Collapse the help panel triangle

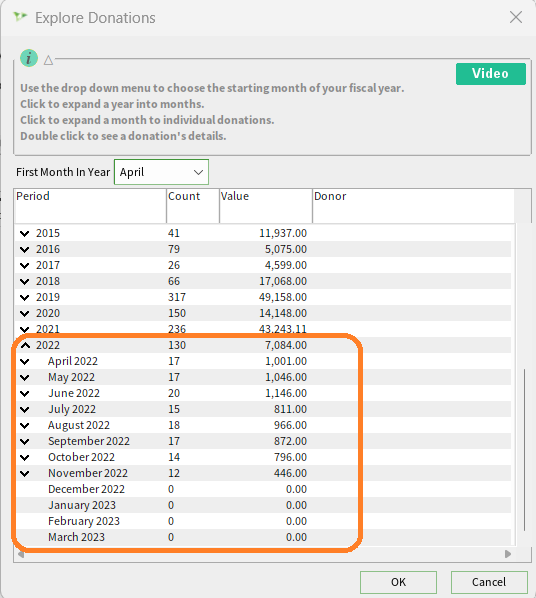pyautogui.click(x=48, y=60)
